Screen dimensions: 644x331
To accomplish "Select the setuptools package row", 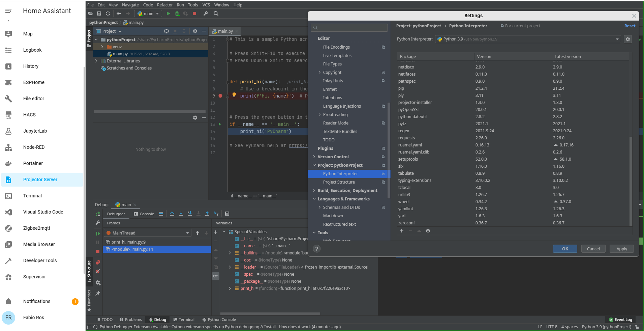I will (x=513, y=159).
